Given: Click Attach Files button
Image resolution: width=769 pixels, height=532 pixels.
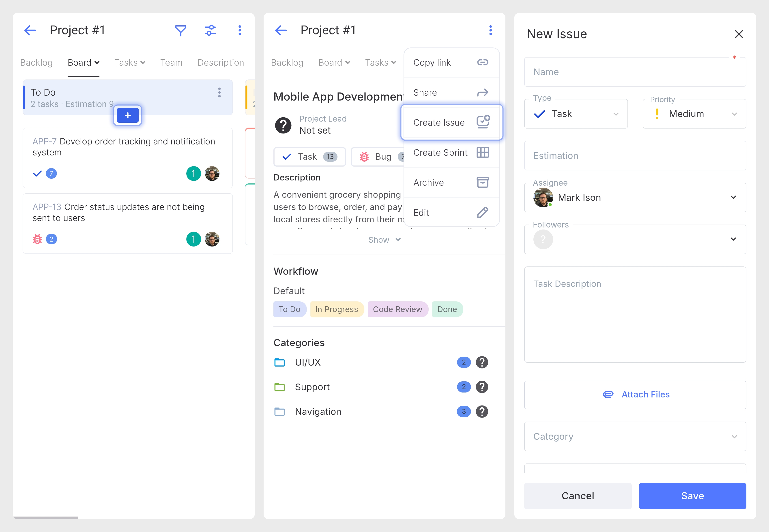Looking at the screenshot, I should point(635,395).
